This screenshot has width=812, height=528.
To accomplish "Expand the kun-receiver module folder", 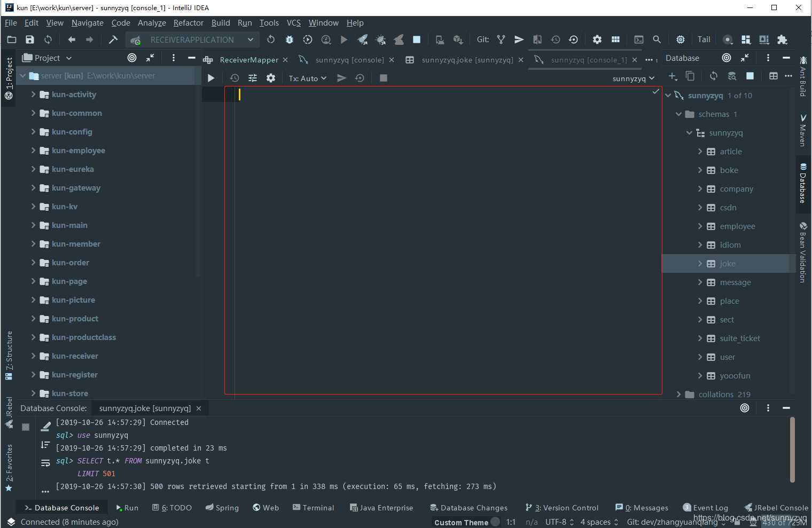I will [x=33, y=356].
